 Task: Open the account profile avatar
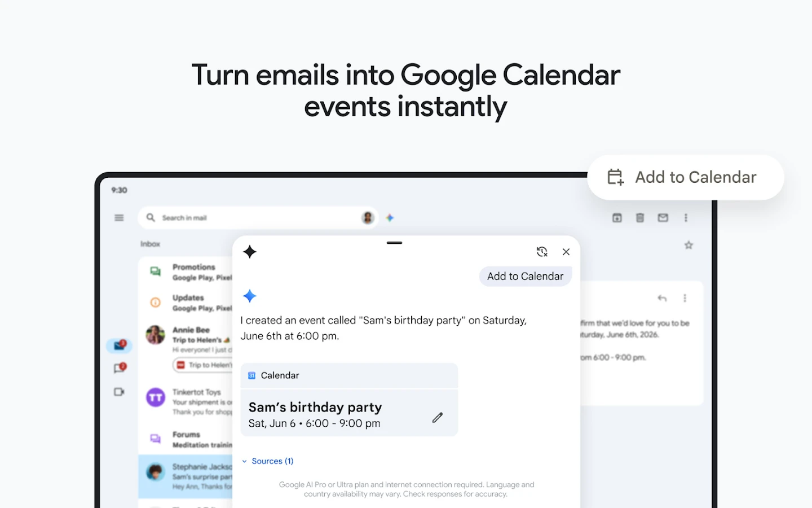point(368,218)
